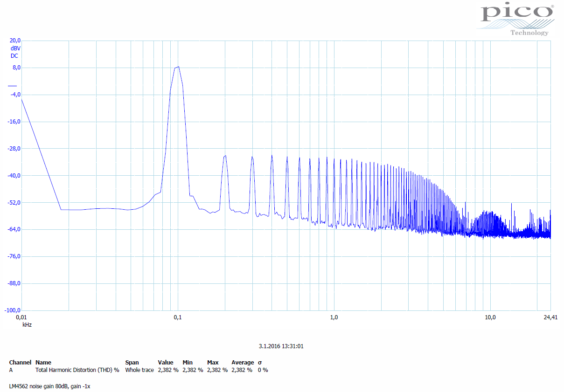Click the '-40,0' axis value
564x392 pixels.
pos(14,176)
